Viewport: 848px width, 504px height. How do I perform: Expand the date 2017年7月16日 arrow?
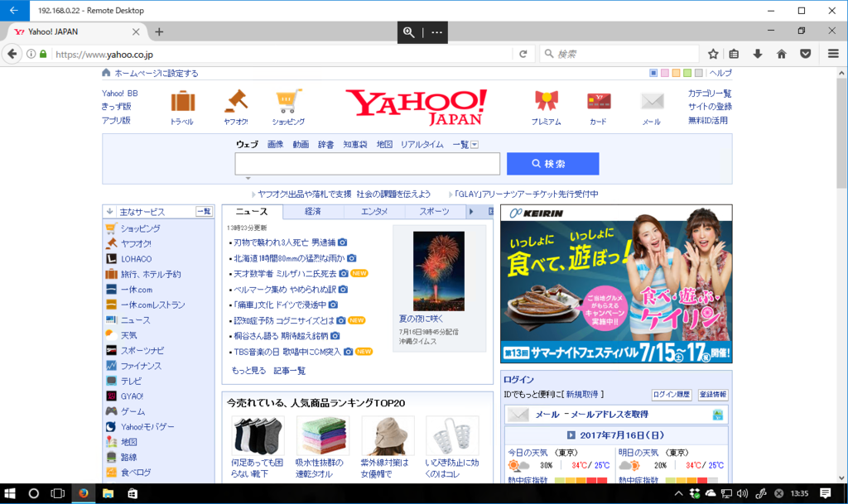pyautogui.click(x=571, y=434)
